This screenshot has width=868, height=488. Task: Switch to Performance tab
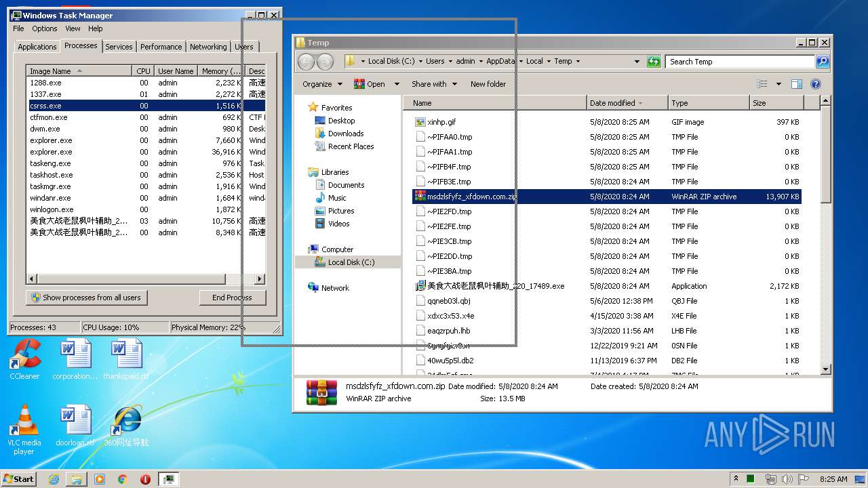pos(161,47)
